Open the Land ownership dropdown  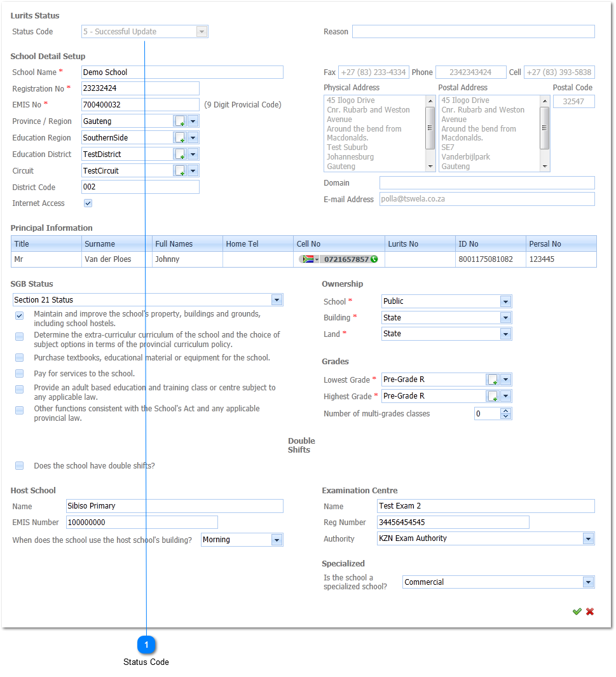pyautogui.click(x=505, y=334)
